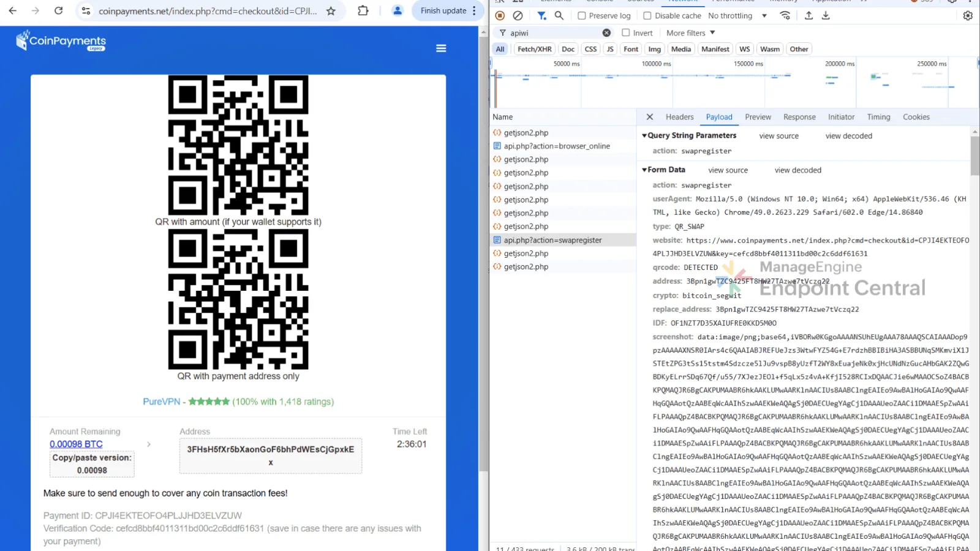Switch to the Headers tab
The height and width of the screenshot is (551, 980).
(x=680, y=117)
